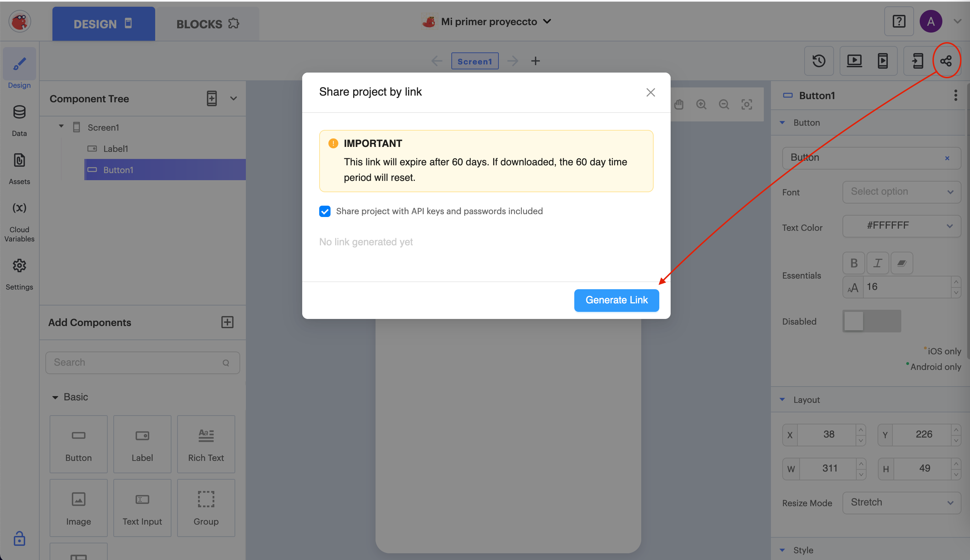Select the DESIGN tab
Screen dimensions: 970x560
pyautogui.click(x=103, y=24)
